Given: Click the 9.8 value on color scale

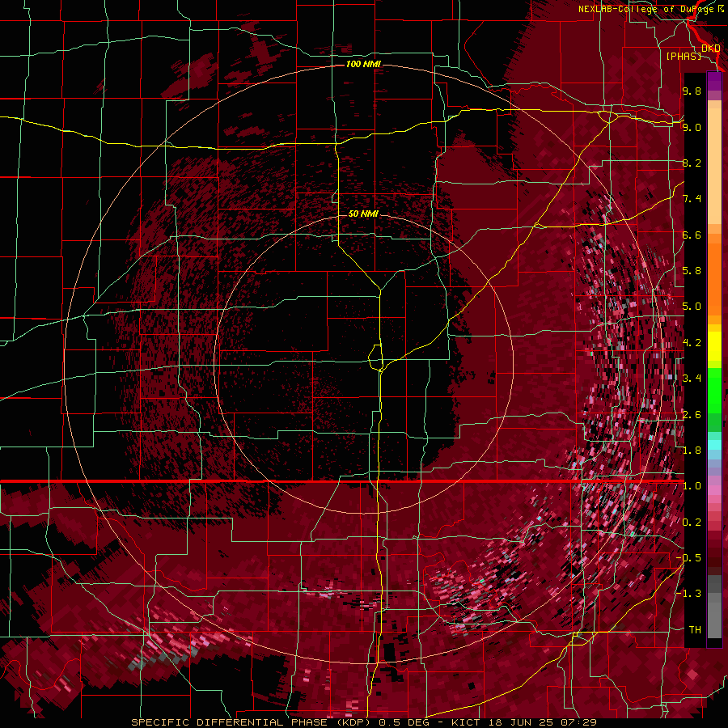Looking at the screenshot, I should coord(692,91).
